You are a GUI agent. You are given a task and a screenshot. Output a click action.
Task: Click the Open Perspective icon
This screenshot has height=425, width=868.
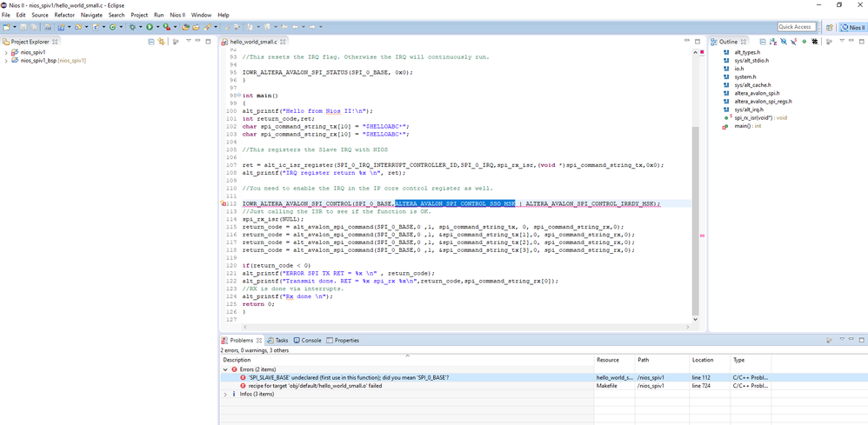828,27
